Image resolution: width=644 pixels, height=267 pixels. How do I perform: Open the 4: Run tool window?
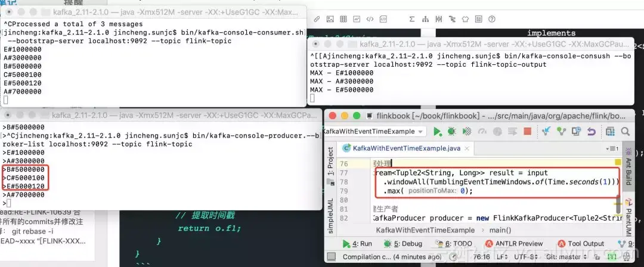coord(357,244)
